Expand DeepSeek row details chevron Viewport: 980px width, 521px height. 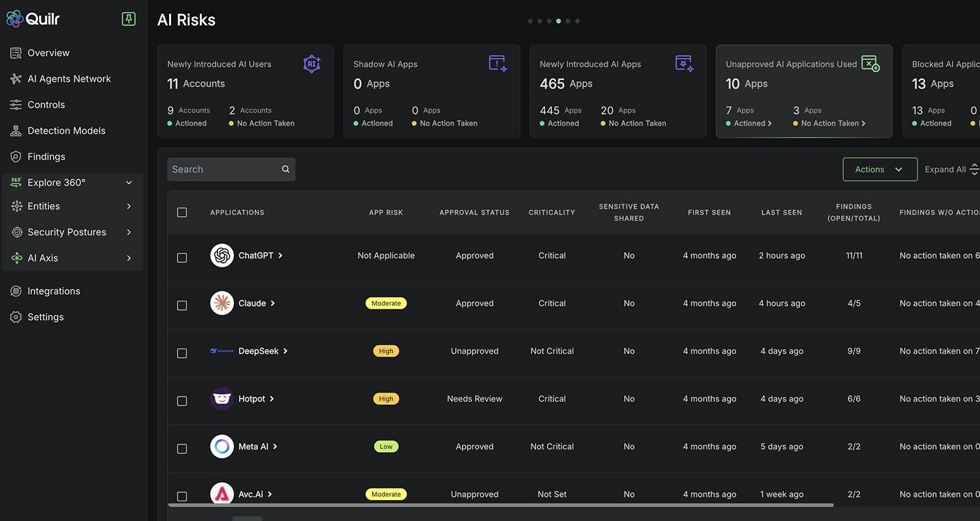(286, 351)
